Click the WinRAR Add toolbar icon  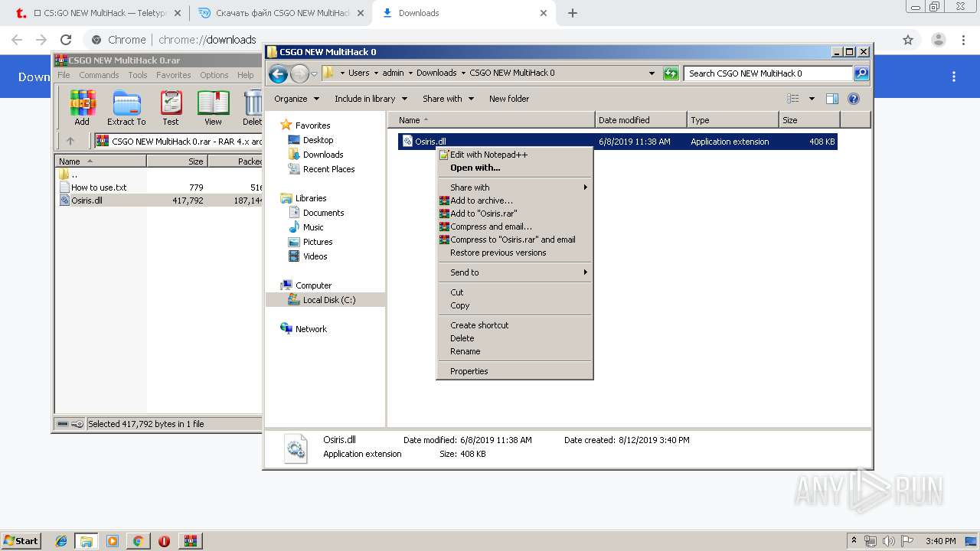coord(82,107)
